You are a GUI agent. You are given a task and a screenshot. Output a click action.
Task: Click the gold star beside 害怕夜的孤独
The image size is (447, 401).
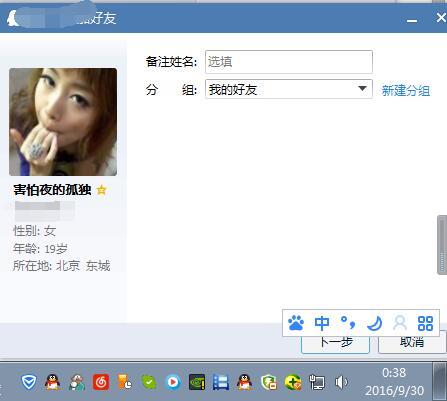(101, 190)
